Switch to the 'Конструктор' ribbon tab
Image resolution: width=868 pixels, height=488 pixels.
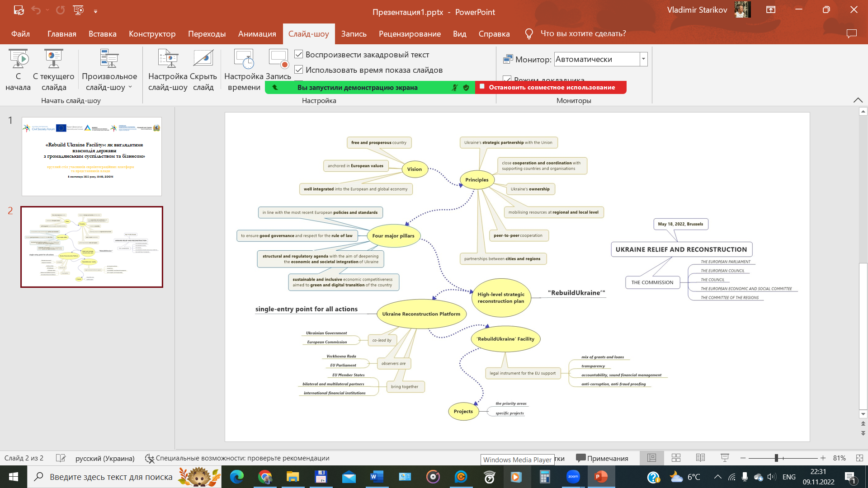pos(152,33)
